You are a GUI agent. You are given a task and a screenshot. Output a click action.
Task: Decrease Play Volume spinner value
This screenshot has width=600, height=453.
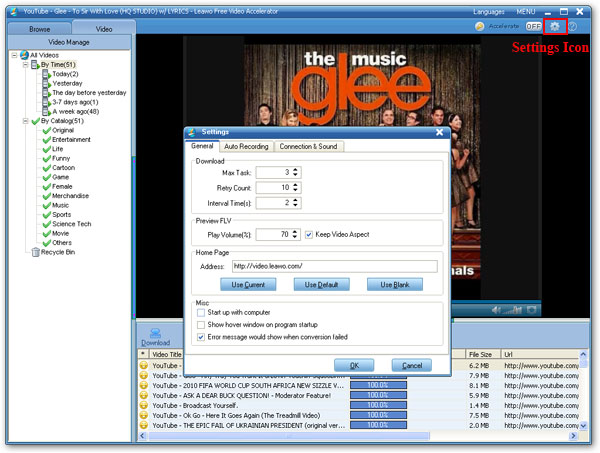pyautogui.click(x=295, y=237)
